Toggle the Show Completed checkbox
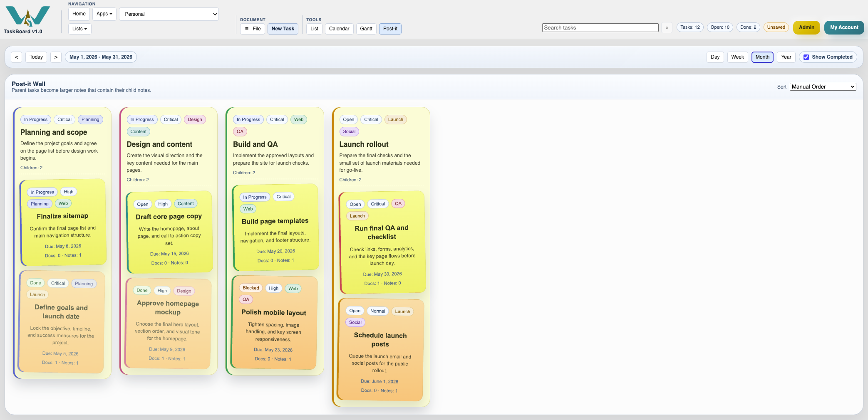Image resolution: width=868 pixels, height=420 pixels. point(806,57)
